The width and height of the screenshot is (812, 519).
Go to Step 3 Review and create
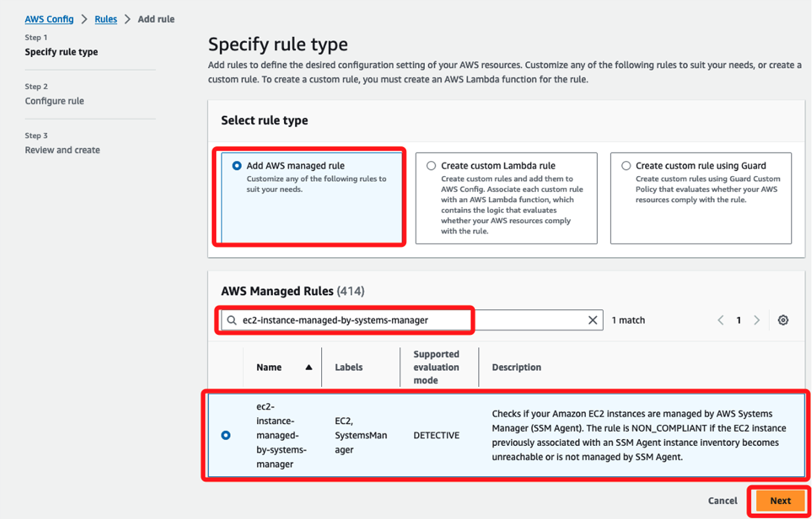pos(62,149)
